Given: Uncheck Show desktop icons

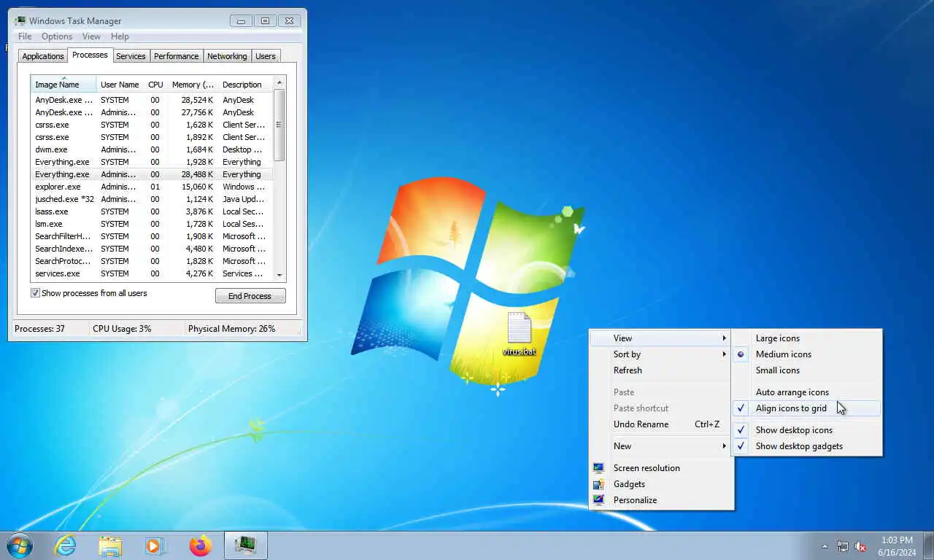Looking at the screenshot, I should point(807,430).
